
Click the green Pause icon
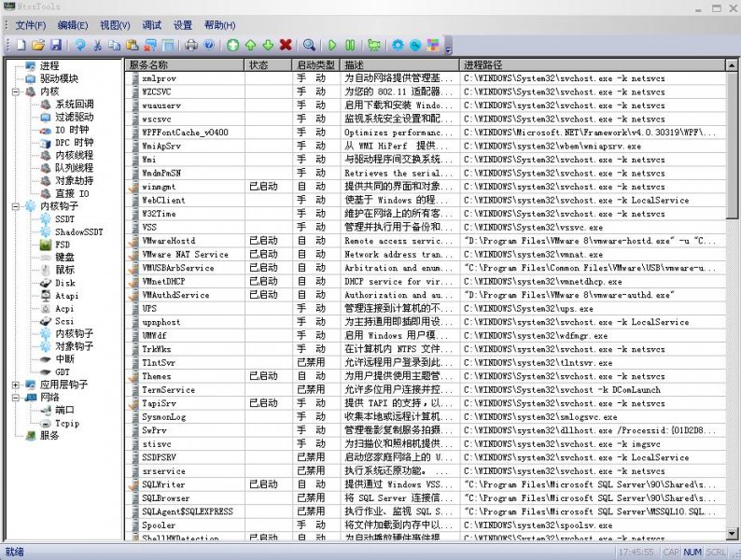350,46
